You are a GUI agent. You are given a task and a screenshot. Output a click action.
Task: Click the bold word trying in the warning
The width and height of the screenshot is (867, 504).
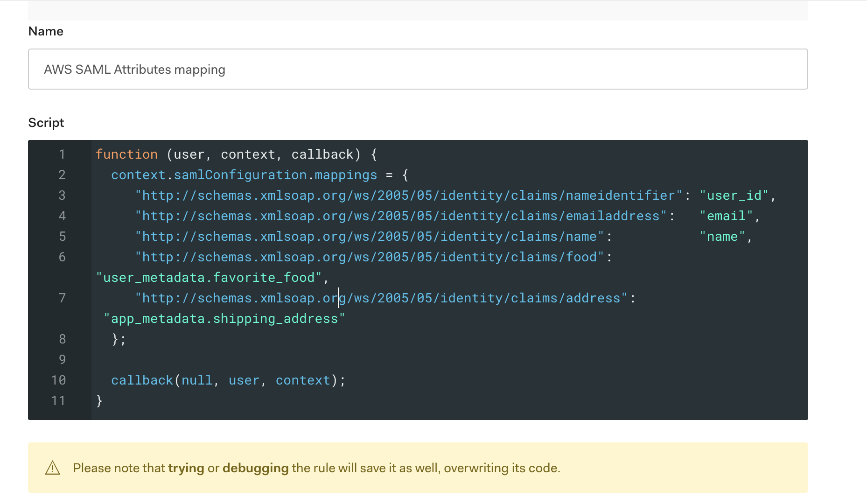tap(186, 468)
